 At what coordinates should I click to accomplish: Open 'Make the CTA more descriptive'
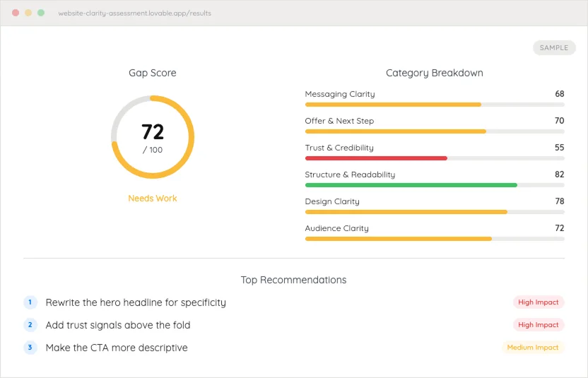117,348
